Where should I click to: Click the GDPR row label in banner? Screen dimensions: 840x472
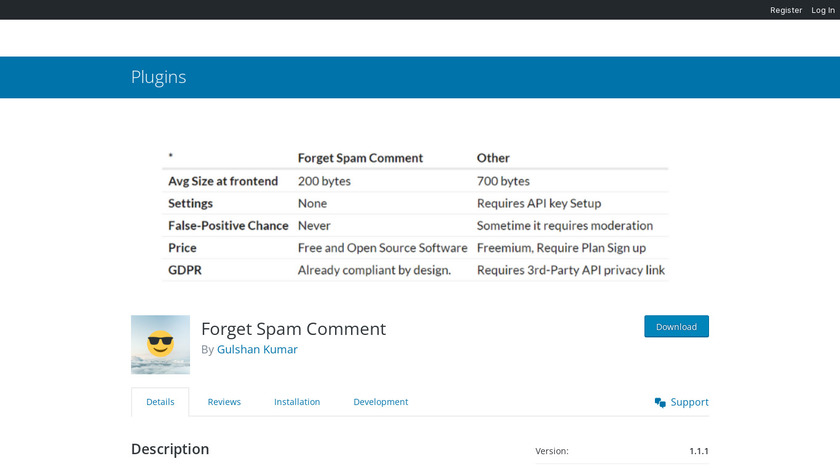(185, 270)
